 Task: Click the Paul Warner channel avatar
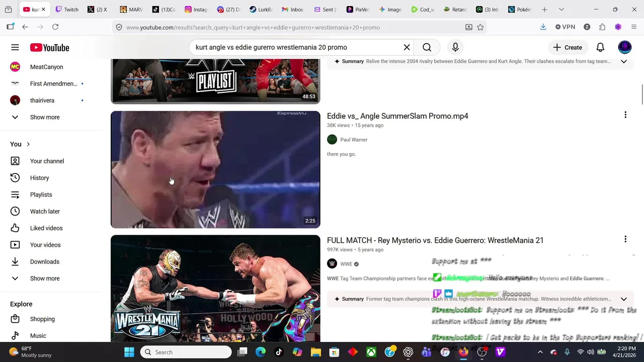332,140
